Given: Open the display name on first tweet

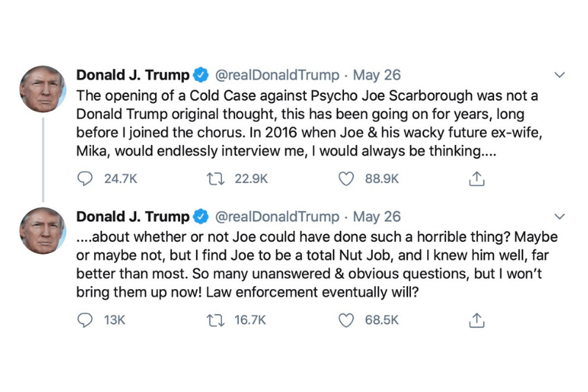Looking at the screenshot, I should 132,75.
